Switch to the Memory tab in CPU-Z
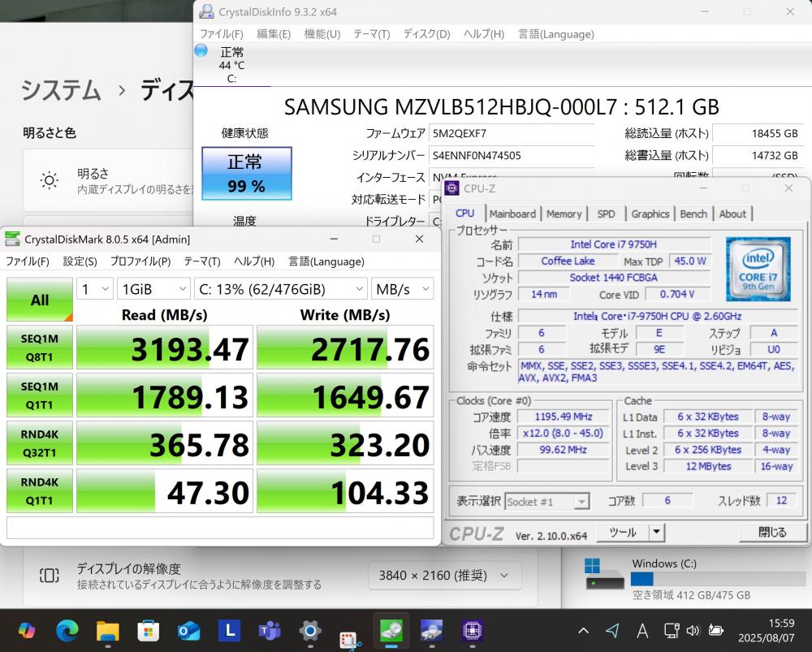The image size is (812, 652). [564, 214]
